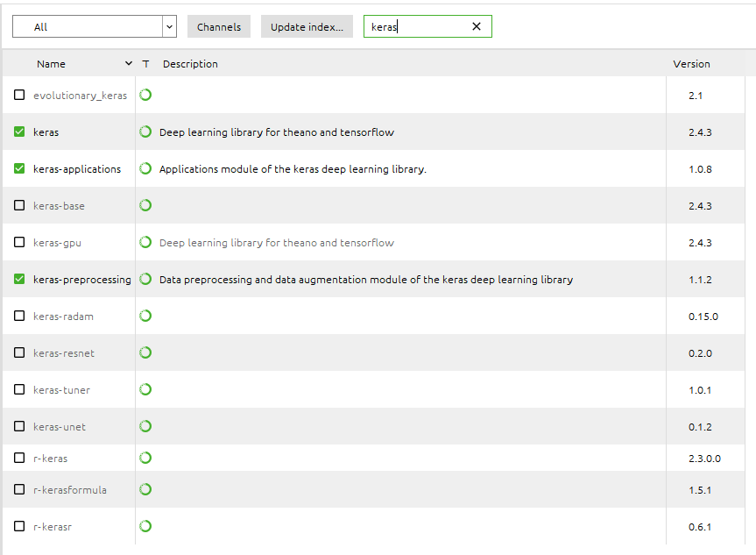Click the type icon in the evolutionary_keras row
The width and height of the screenshot is (756, 555).
click(145, 95)
